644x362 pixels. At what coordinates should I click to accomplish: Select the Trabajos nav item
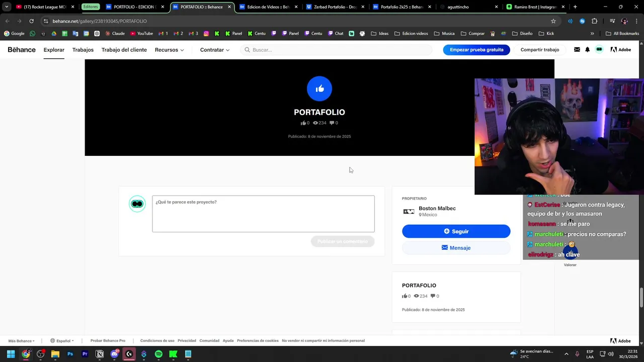coord(83,50)
